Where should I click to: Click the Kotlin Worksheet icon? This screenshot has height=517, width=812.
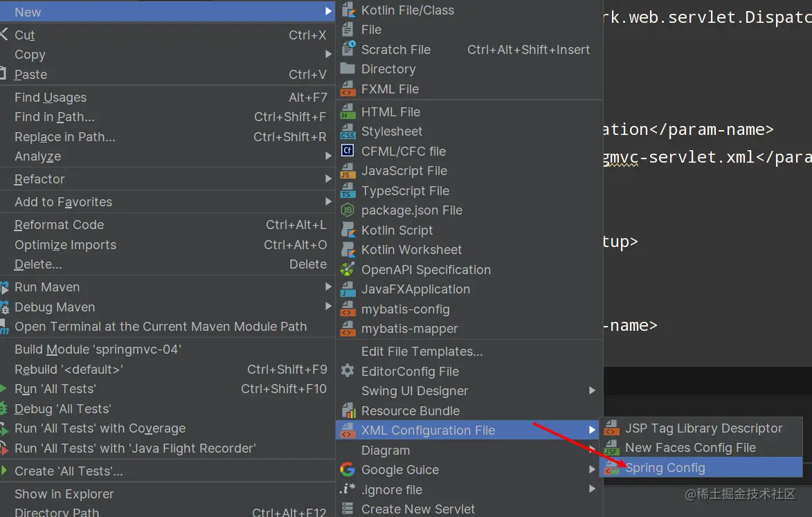(x=348, y=249)
